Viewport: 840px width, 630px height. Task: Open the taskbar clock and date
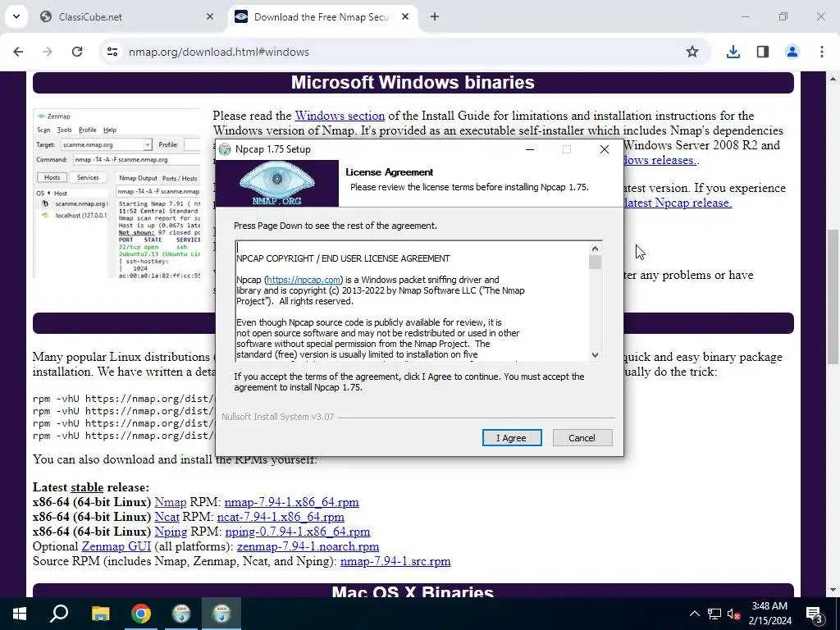tap(769, 614)
